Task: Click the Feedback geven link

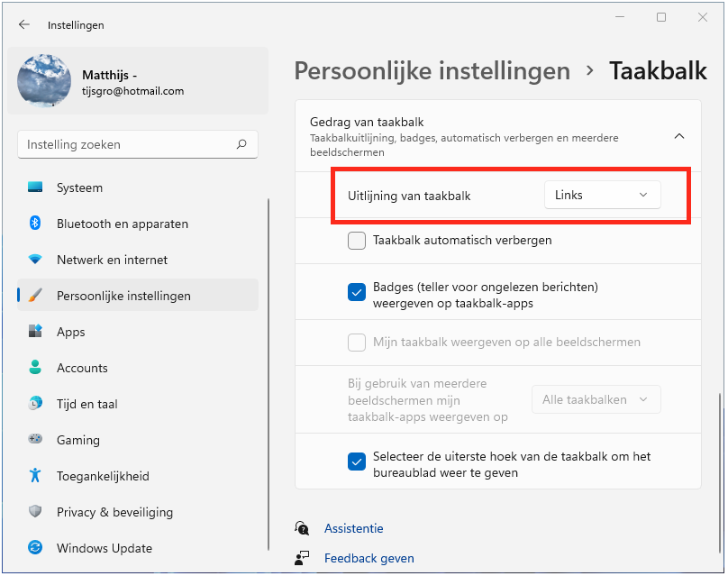Action: click(x=369, y=558)
